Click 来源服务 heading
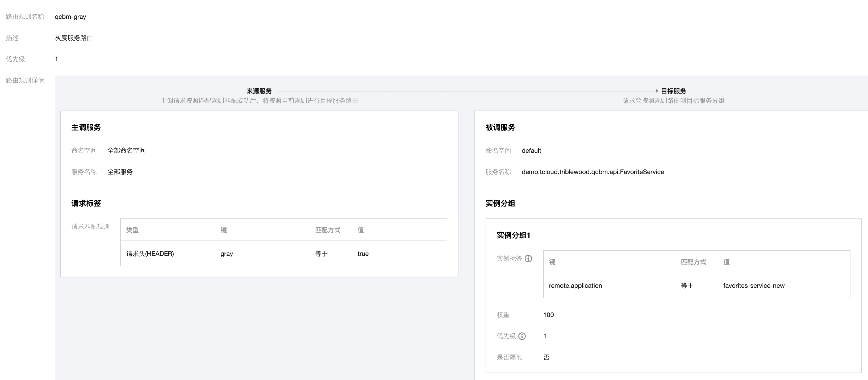Image resolution: width=868 pixels, height=380 pixels. pyautogui.click(x=259, y=91)
